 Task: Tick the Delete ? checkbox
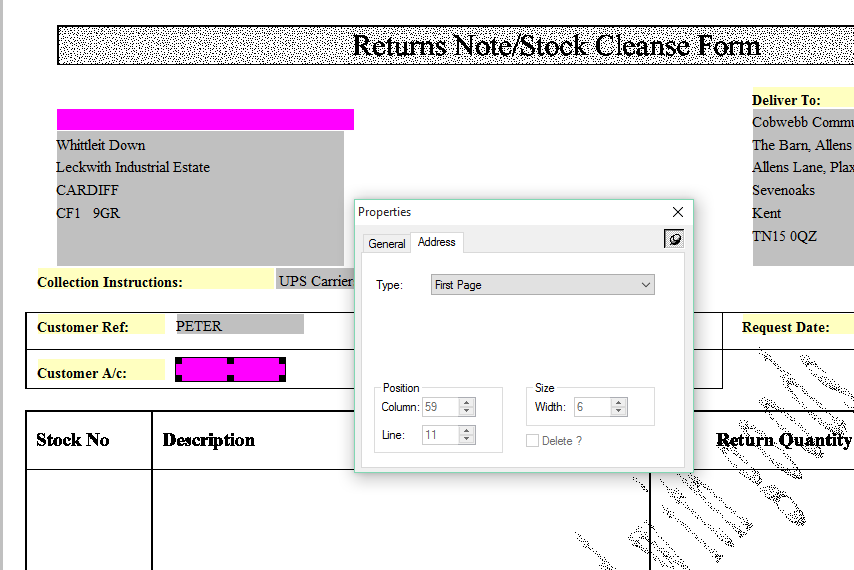pyautogui.click(x=533, y=441)
